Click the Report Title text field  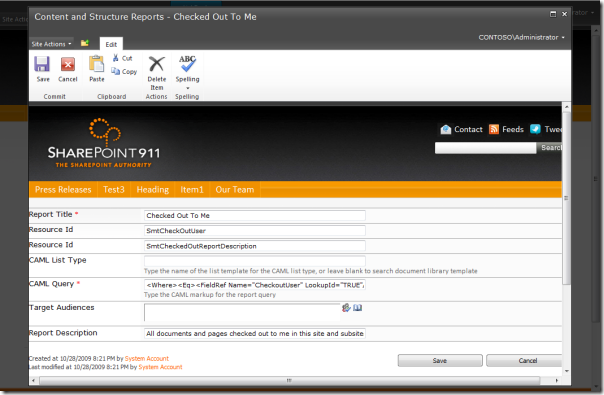tap(255, 215)
